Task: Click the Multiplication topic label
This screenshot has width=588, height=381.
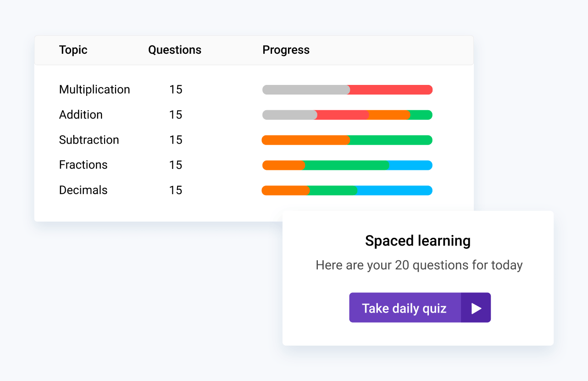Action: 94,90
